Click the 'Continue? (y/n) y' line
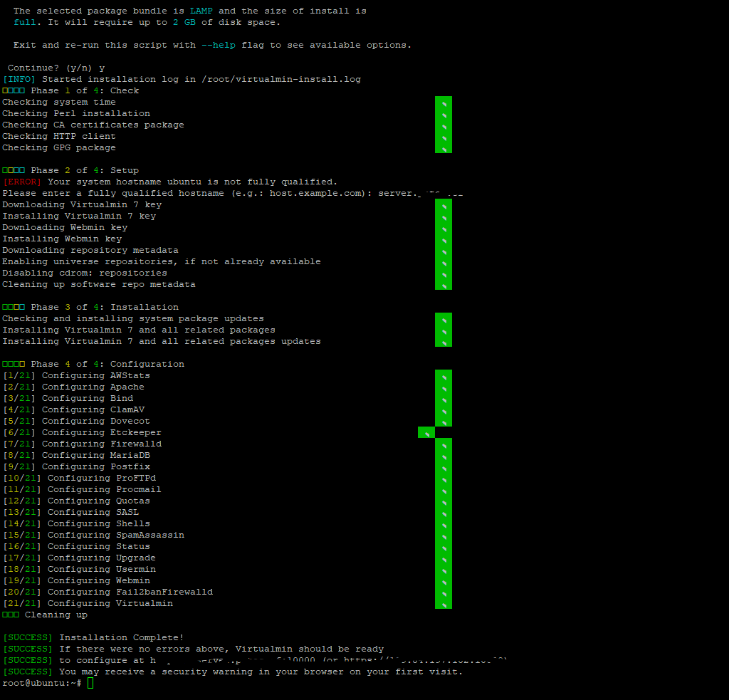This screenshot has height=700, width=729. (x=56, y=68)
